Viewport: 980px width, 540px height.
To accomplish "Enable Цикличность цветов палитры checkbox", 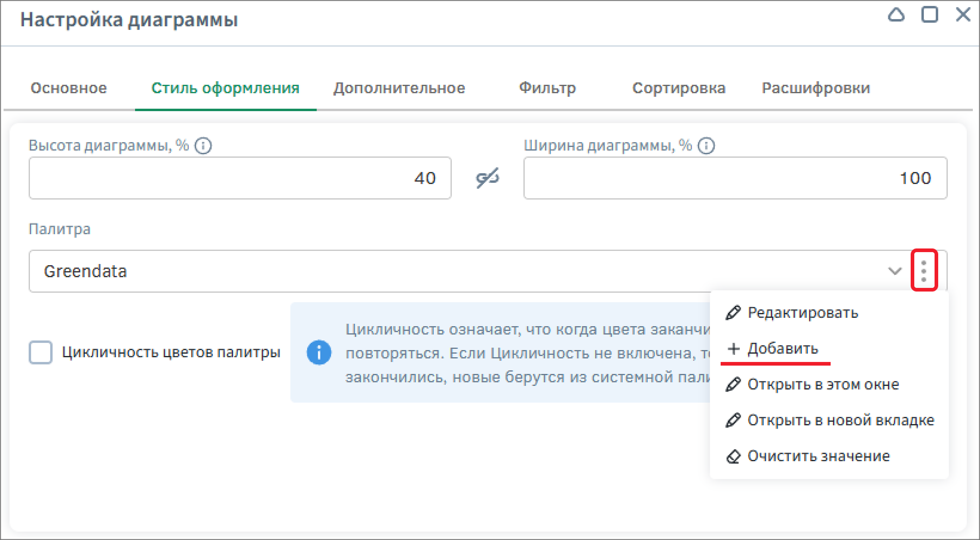I will point(41,352).
